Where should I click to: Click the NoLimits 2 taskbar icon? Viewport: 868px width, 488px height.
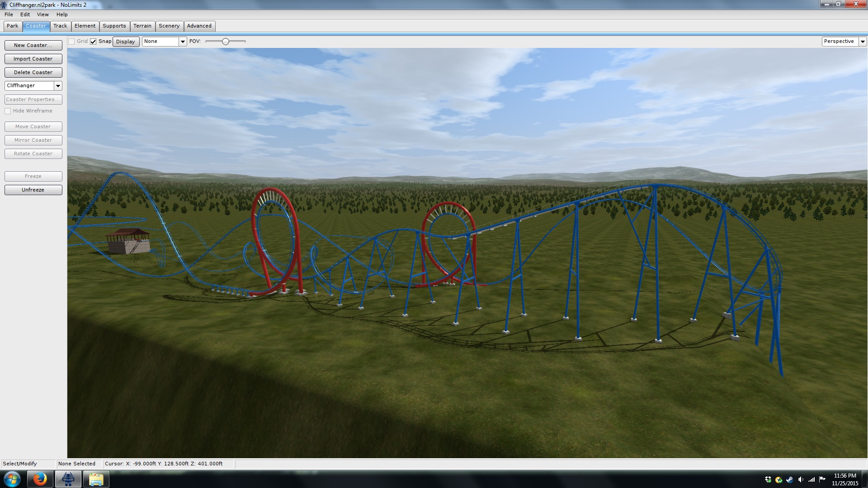[x=68, y=479]
